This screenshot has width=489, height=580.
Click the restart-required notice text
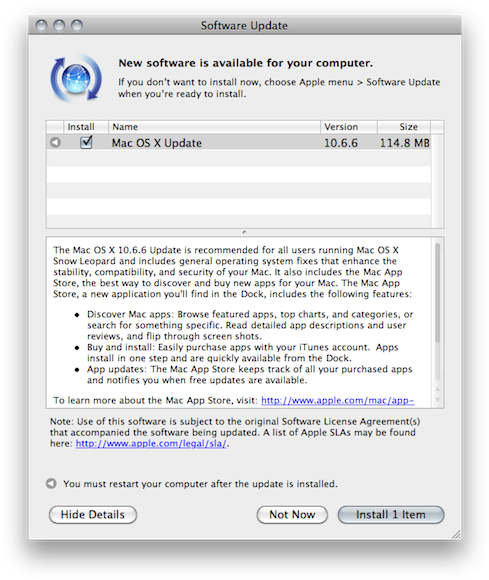200,484
